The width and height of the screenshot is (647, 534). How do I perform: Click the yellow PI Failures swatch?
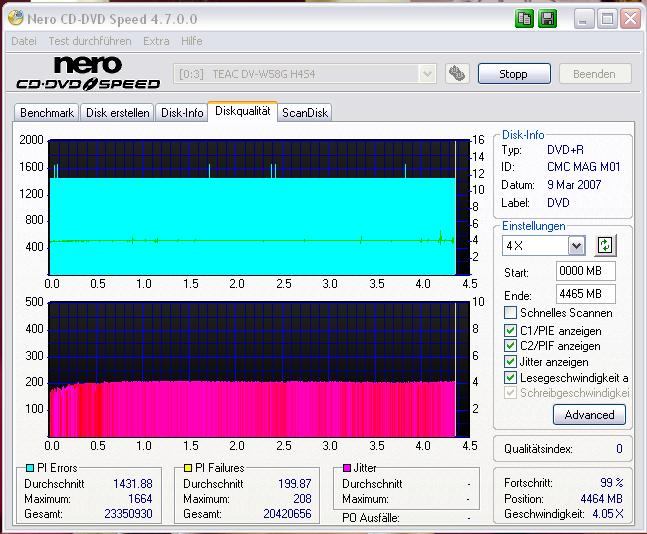point(188,468)
